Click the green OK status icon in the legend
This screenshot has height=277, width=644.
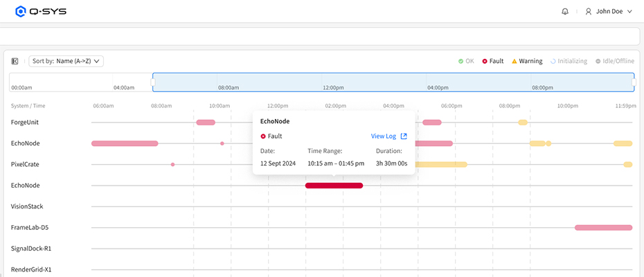point(460,61)
